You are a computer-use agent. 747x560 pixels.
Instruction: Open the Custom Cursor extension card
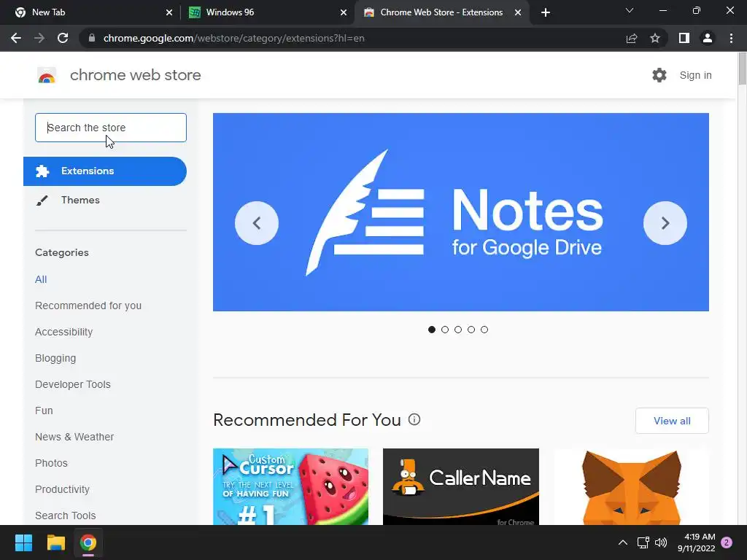coord(290,486)
